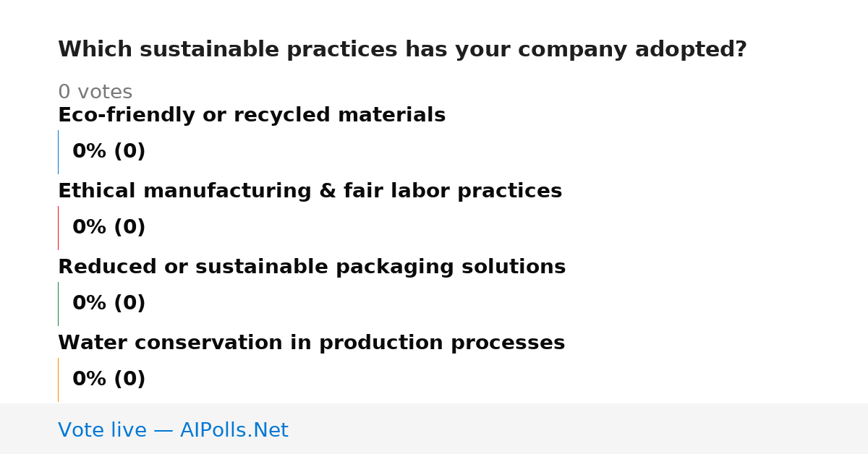Click the orange bar for Water conservation
Screen dimensions: 868x454
58,380
